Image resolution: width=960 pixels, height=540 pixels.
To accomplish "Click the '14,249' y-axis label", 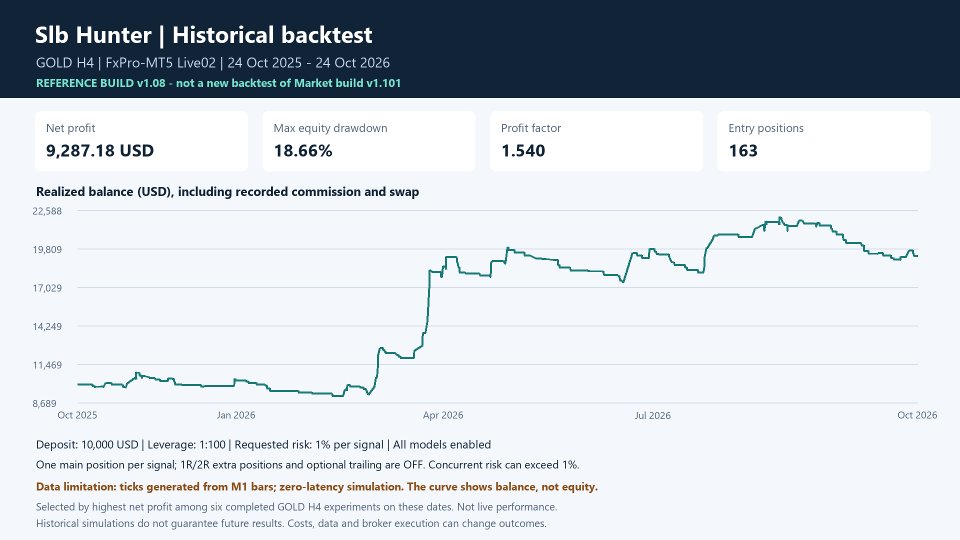I will pyautogui.click(x=47, y=327).
